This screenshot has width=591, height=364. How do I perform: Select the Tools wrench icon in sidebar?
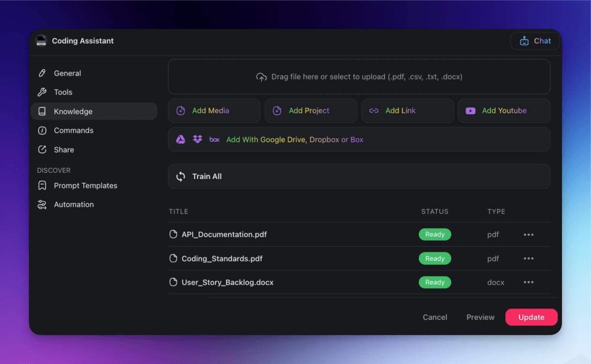pyautogui.click(x=43, y=92)
